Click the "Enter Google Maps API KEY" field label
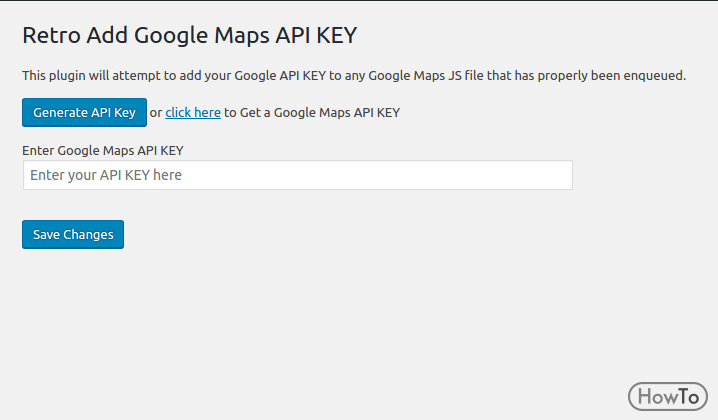Viewport: 718px width, 420px height. coord(103,151)
